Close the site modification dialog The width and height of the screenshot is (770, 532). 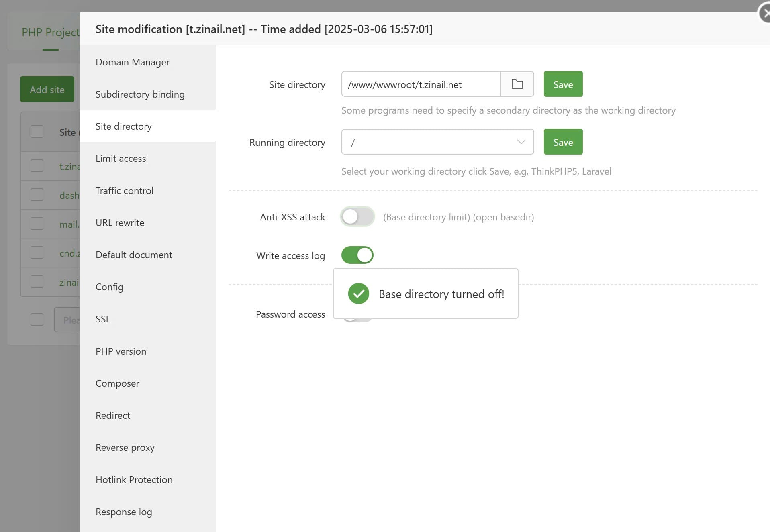click(764, 14)
